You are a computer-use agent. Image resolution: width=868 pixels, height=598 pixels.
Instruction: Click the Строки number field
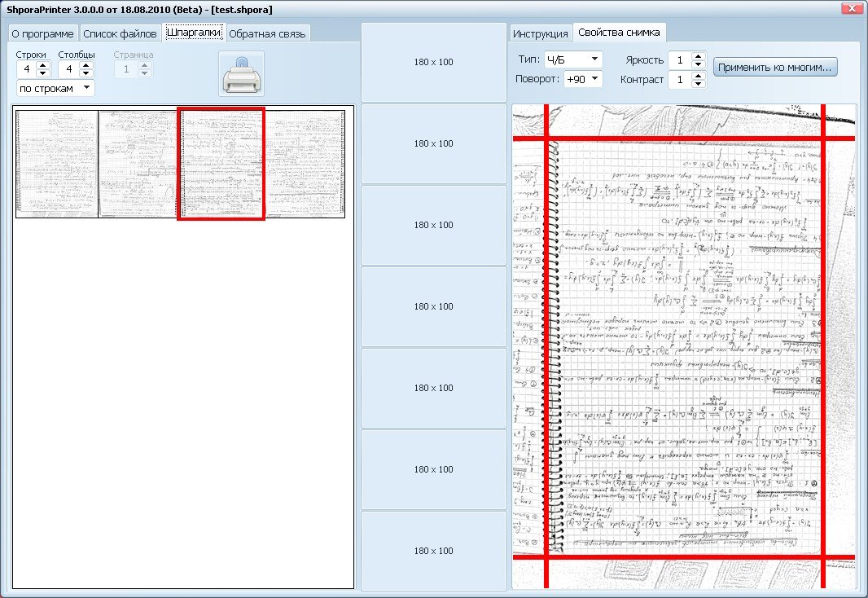tap(27, 69)
